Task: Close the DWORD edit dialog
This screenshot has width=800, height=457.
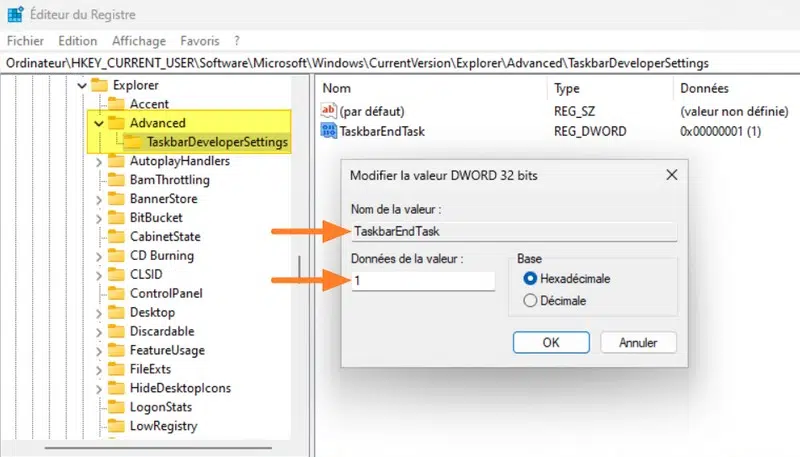Action: [671, 175]
